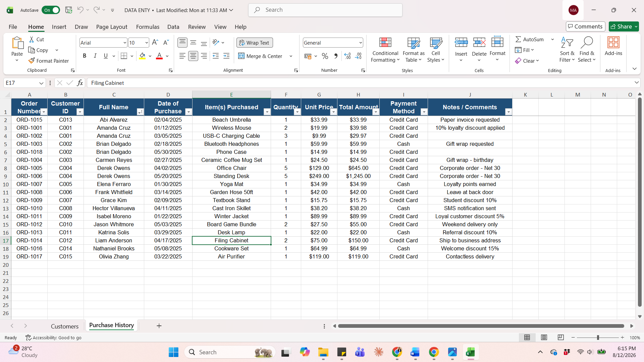
Task: Open the File menu
Action: pos(13,27)
